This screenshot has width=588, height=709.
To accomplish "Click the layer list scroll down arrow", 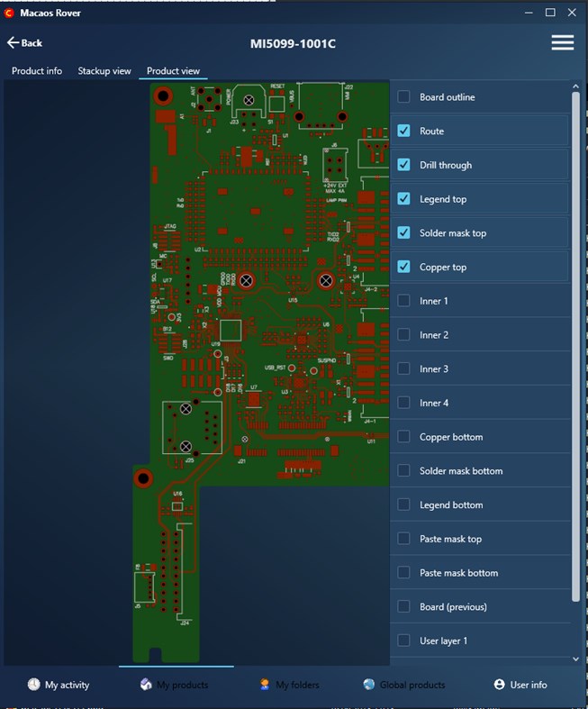I will (x=575, y=659).
